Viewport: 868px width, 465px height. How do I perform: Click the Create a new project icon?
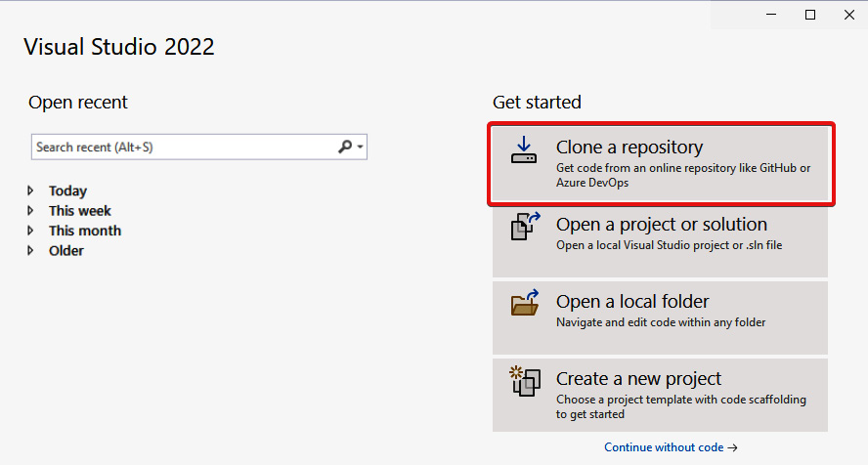(525, 381)
